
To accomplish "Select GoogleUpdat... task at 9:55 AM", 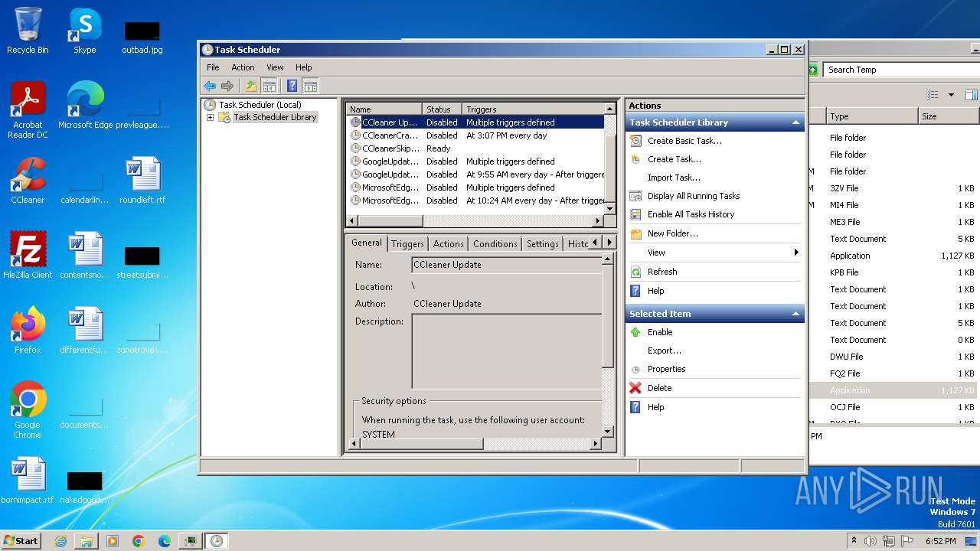I will (475, 174).
